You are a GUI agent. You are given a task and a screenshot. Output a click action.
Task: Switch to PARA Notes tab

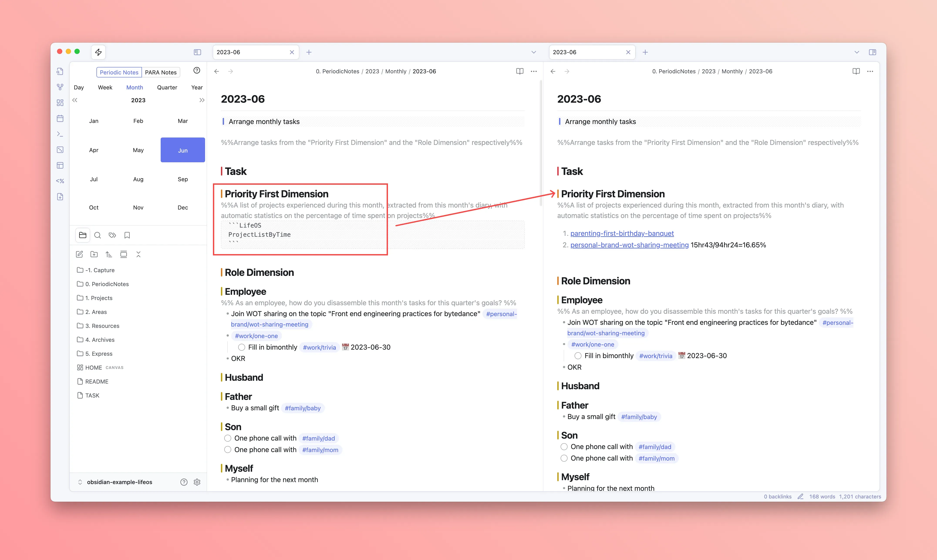click(x=161, y=72)
